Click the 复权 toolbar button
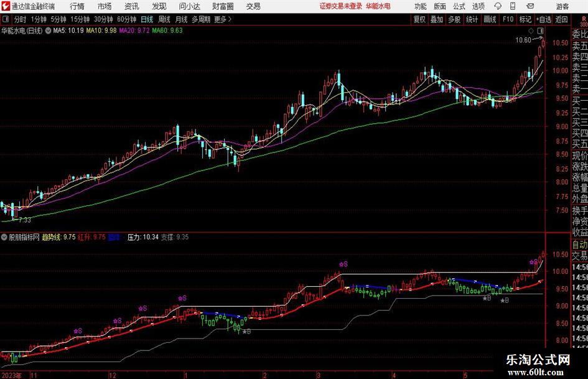This screenshot has height=379, width=588. pos(419,19)
